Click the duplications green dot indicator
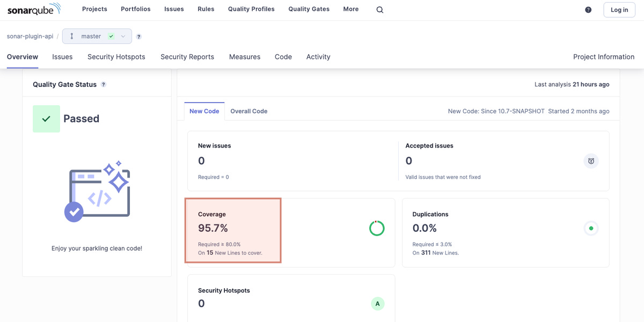Viewport: 644px width, 322px height. [x=591, y=228]
